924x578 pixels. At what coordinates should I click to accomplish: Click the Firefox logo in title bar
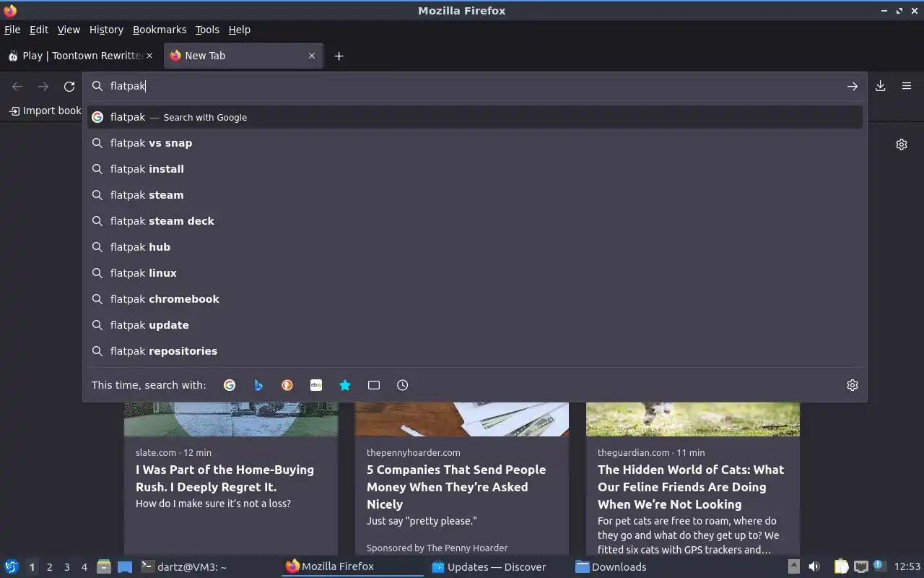tap(10, 10)
